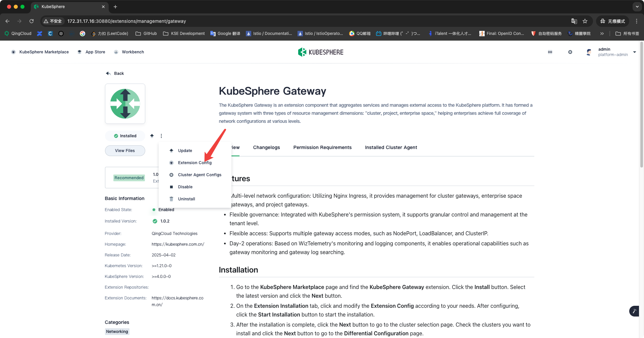Click the Networking category tag
This screenshot has height=338, width=644.
pyautogui.click(x=117, y=332)
